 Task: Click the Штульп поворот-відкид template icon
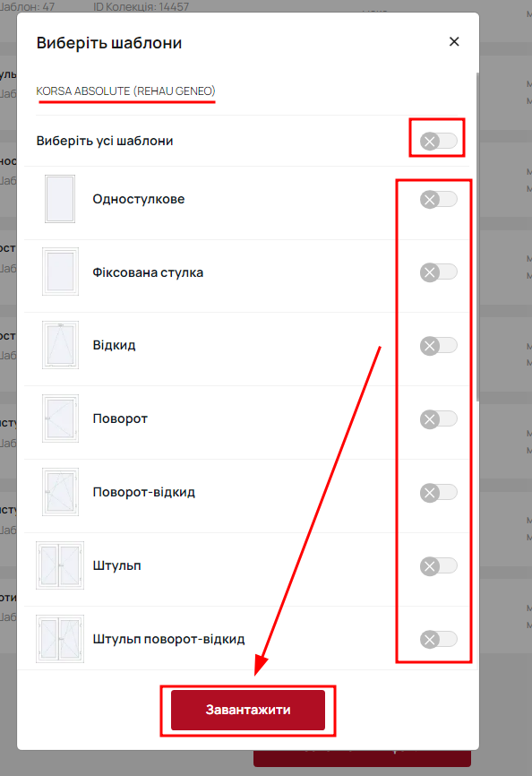pyautogui.click(x=60, y=638)
